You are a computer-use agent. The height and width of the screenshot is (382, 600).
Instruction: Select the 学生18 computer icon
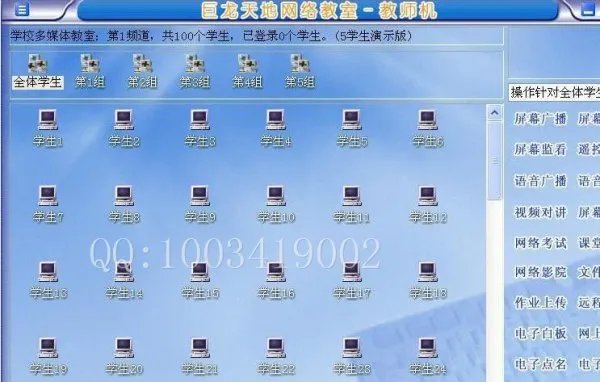[x=427, y=272]
